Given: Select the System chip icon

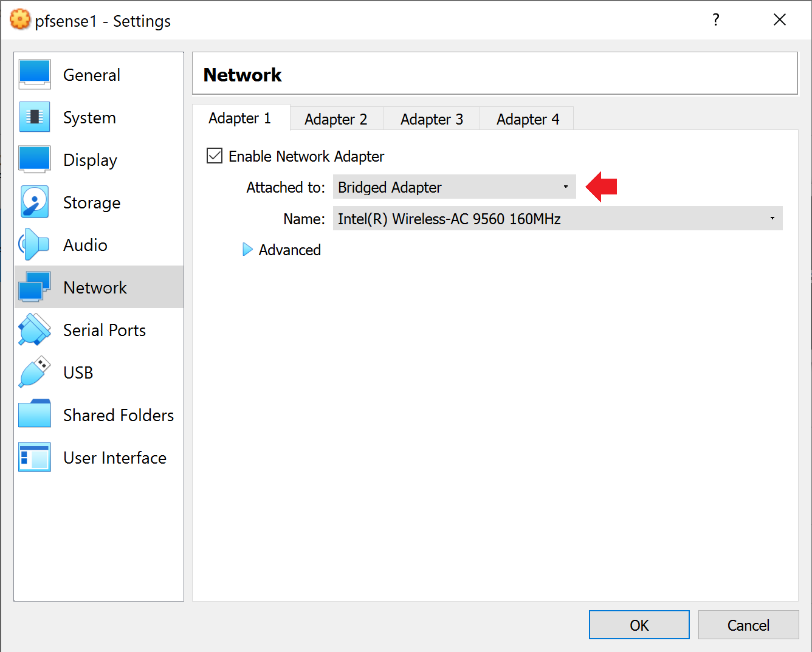Looking at the screenshot, I should point(35,117).
